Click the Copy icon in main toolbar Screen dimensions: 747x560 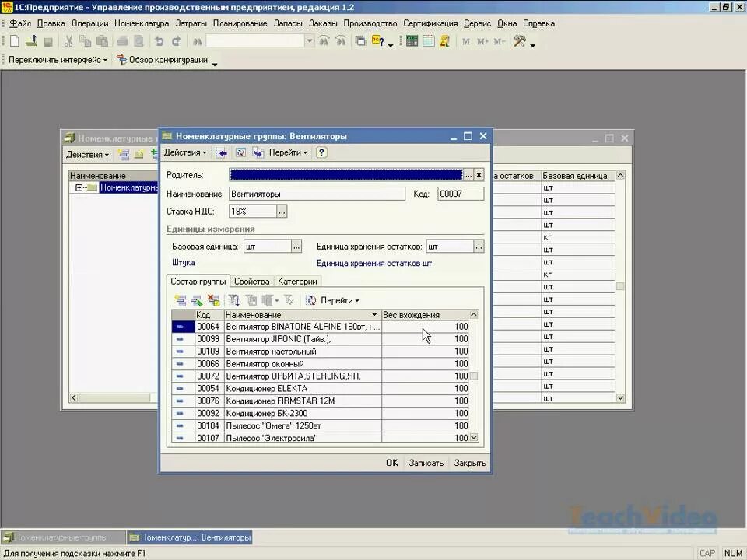[86, 41]
